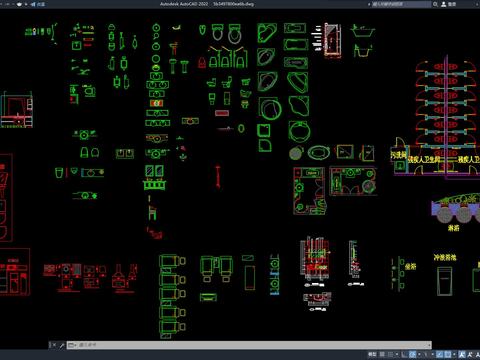Screen dimensions: 480x360
Task: Toggle ortho mode in status bar
Action: coord(404,354)
